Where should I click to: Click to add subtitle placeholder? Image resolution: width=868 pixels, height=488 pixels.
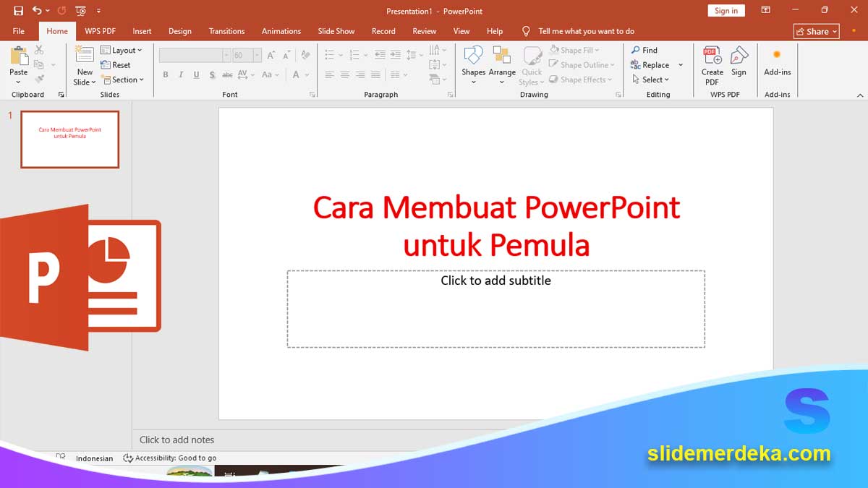point(496,309)
